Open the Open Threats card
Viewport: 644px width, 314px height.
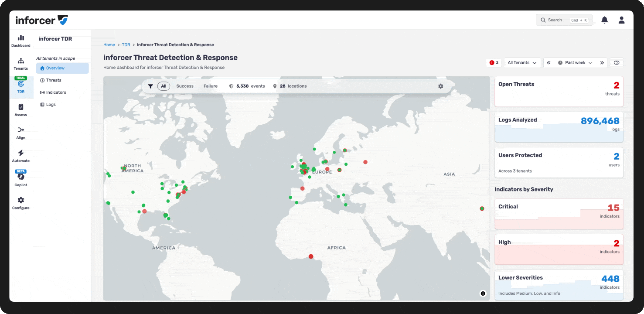(559, 92)
